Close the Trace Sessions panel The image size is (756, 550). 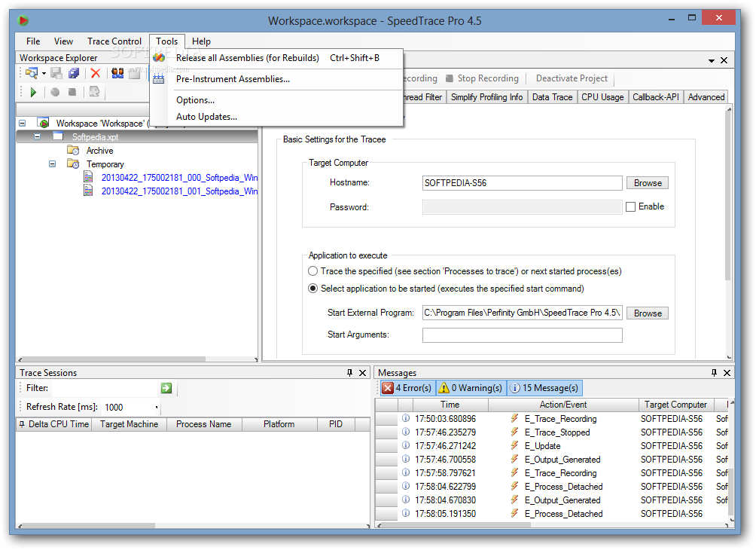click(363, 372)
